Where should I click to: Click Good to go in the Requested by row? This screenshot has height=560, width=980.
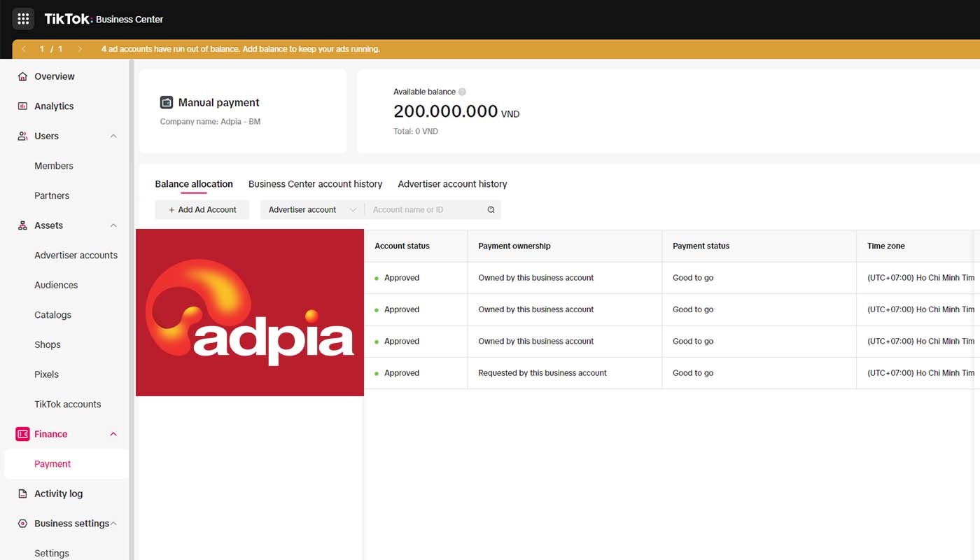pyautogui.click(x=693, y=373)
